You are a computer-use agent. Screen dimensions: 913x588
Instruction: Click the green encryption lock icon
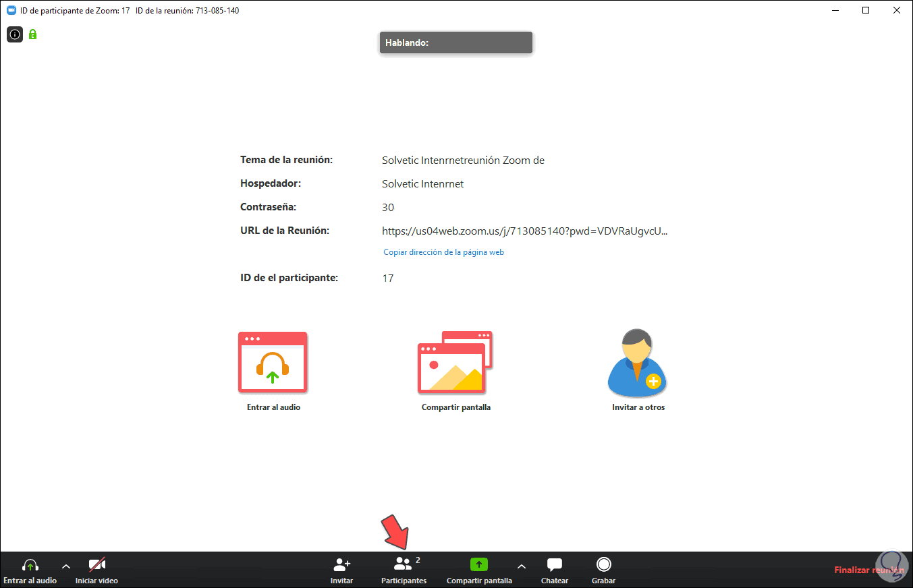pyautogui.click(x=32, y=34)
